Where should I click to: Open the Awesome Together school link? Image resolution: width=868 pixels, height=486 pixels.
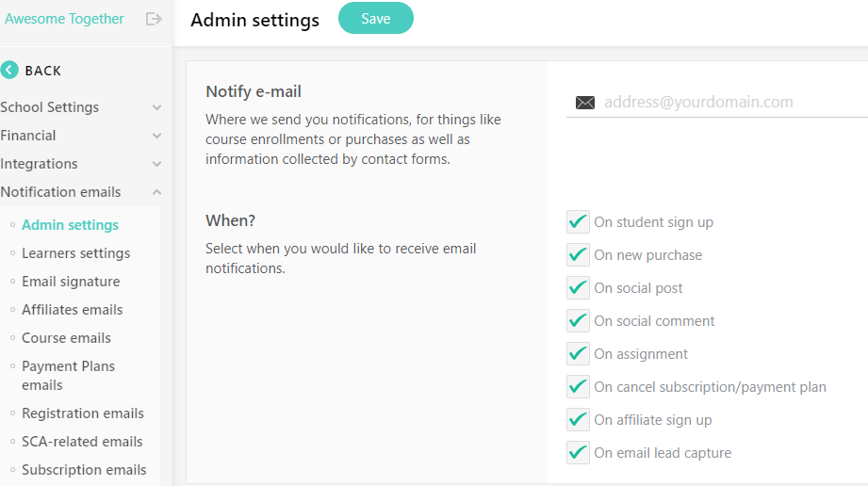coord(64,19)
